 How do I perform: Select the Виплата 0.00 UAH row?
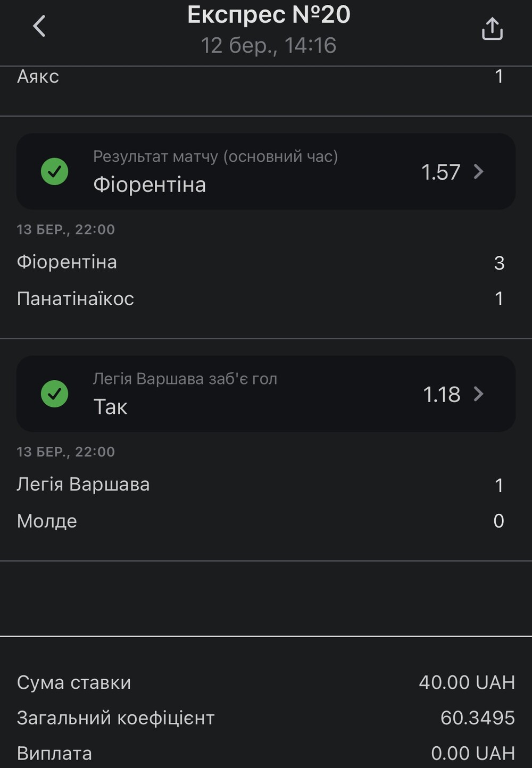pos(266,753)
